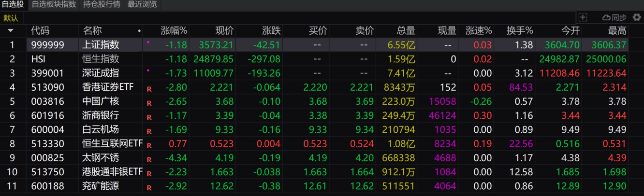The width and height of the screenshot is (644, 196).
Task: Click the purple dot marker beside 上证指数
Action: pos(148,42)
